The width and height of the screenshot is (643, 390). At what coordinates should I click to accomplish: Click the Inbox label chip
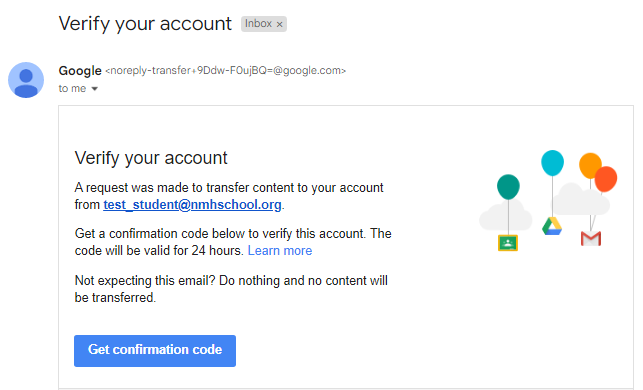(264, 24)
